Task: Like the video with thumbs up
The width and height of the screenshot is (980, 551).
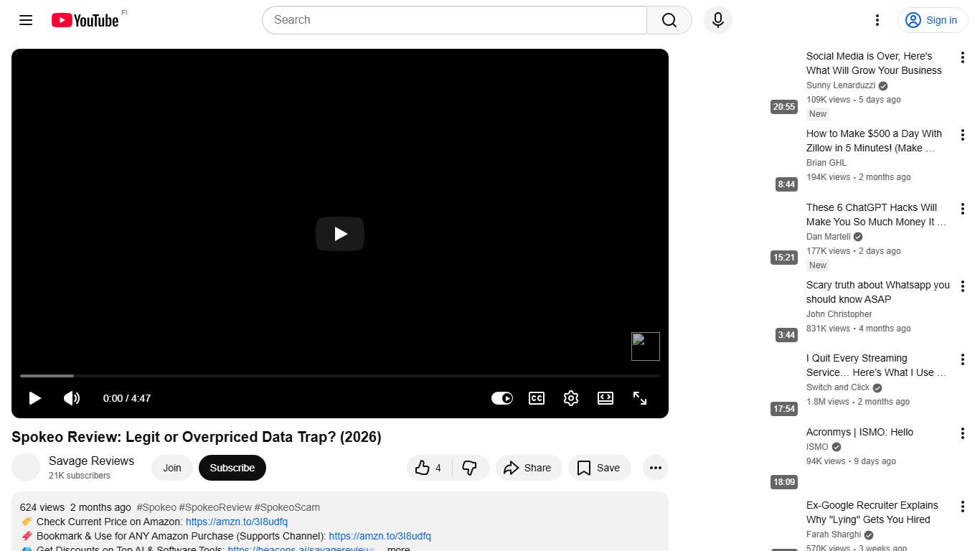Action: [x=423, y=468]
